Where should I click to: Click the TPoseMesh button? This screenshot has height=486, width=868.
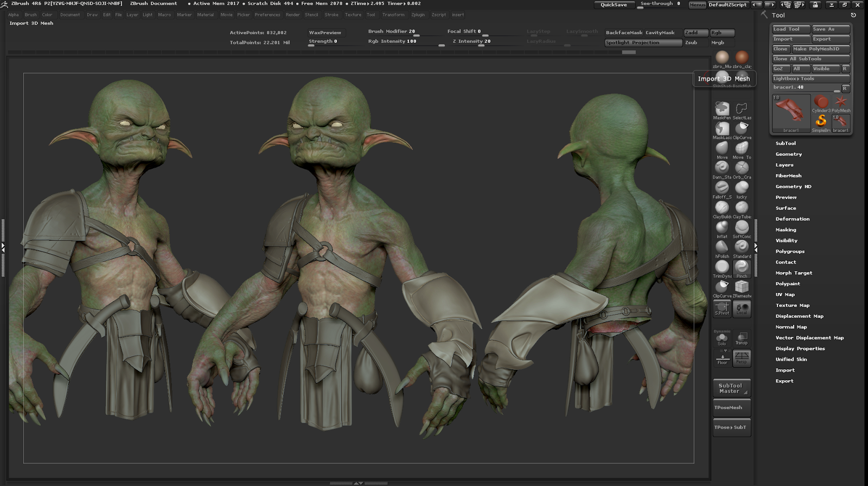[732, 408]
